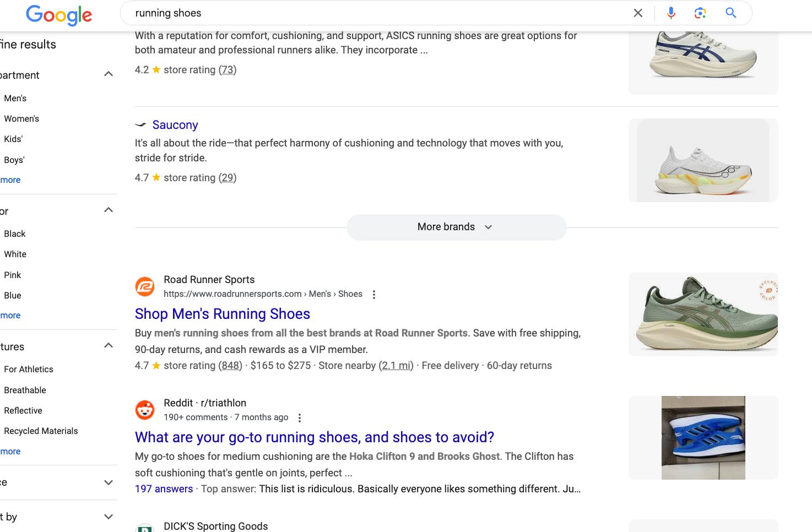Show more features options
The height and width of the screenshot is (532, 812).
coord(10,451)
